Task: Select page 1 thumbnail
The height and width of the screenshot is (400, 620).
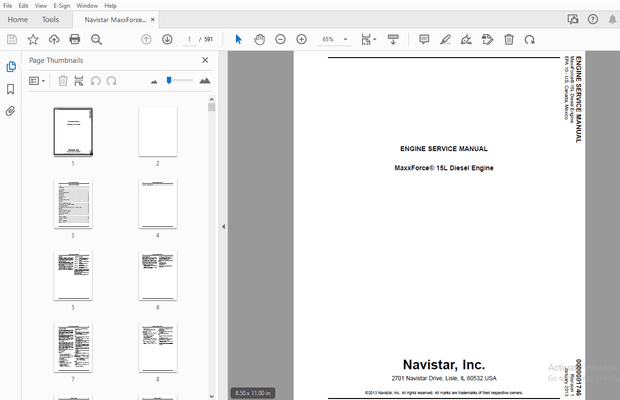Action: [x=73, y=132]
